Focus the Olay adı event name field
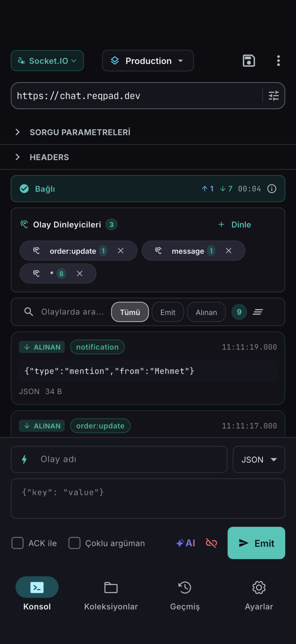The image size is (296, 644). pyautogui.click(x=119, y=459)
